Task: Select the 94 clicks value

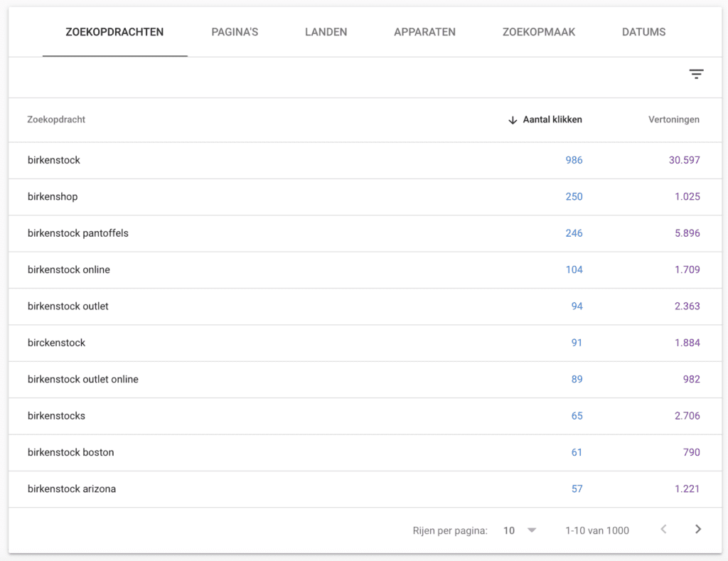Action: pyautogui.click(x=577, y=306)
